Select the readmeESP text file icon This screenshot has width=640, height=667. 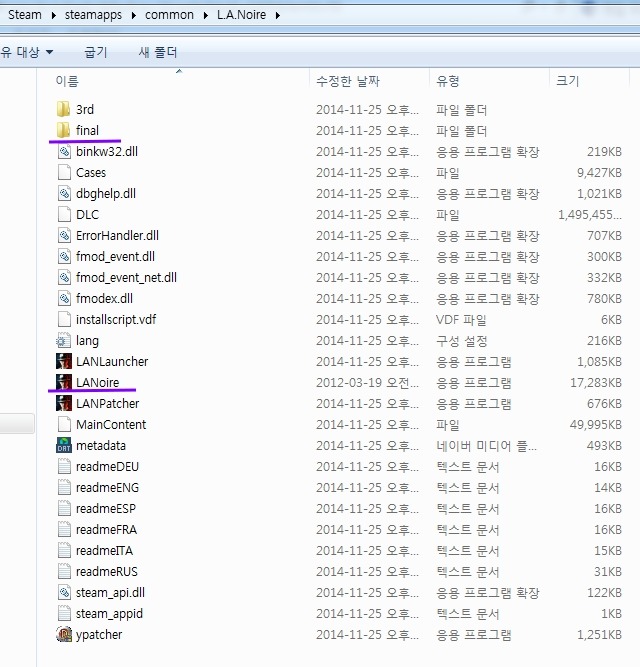(x=64, y=508)
